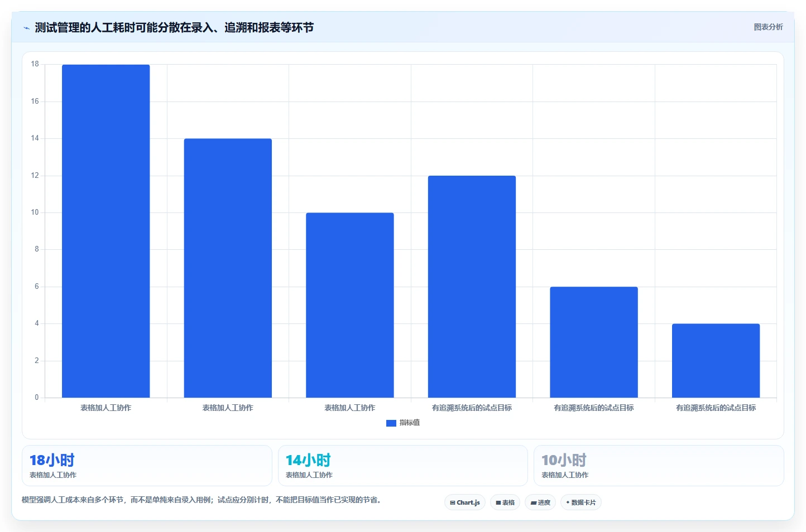This screenshot has height=532, width=806.
Task: Click the 表格 tag
Action: (505, 502)
